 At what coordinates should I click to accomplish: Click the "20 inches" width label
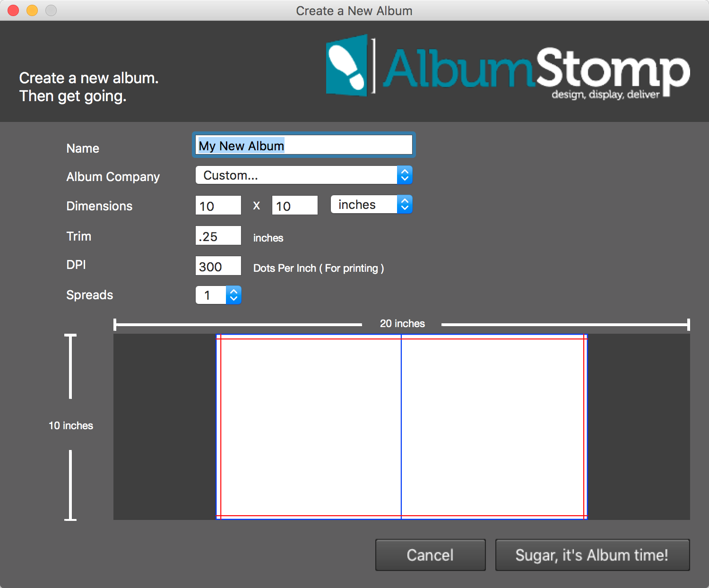[402, 324]
